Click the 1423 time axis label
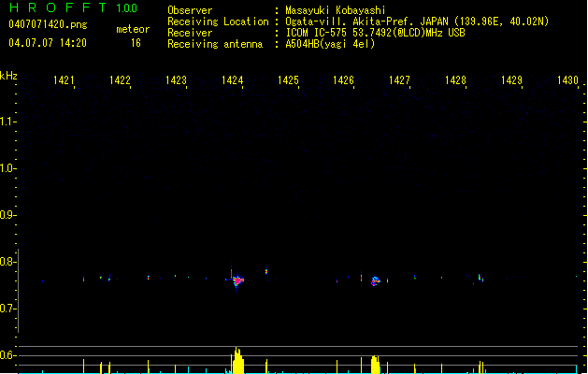The image size is (588, 374). [x=176, y=80]
